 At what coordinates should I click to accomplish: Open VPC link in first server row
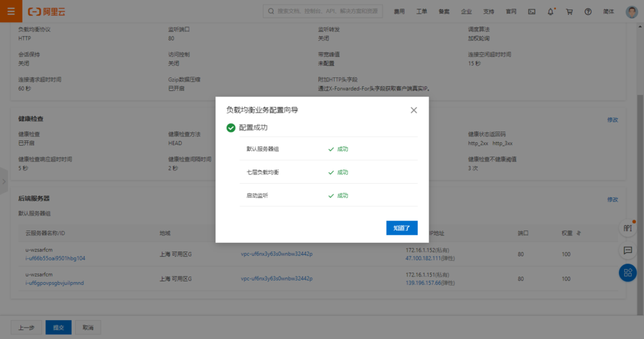point(276,254)
